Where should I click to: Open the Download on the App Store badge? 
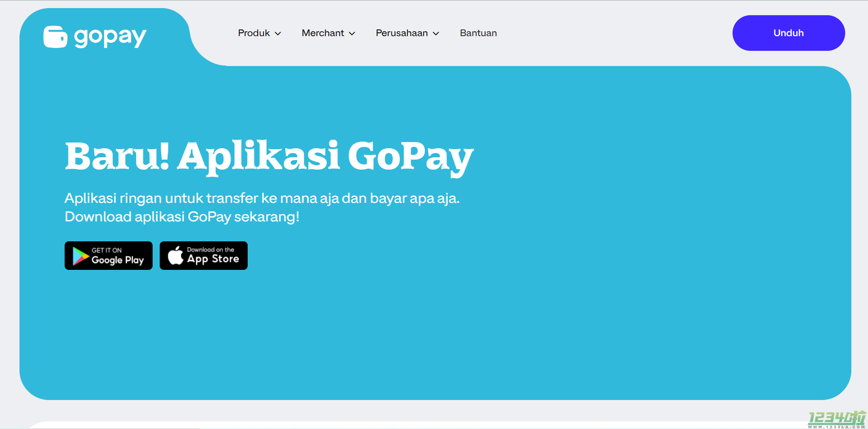click(x=203, y=256)
